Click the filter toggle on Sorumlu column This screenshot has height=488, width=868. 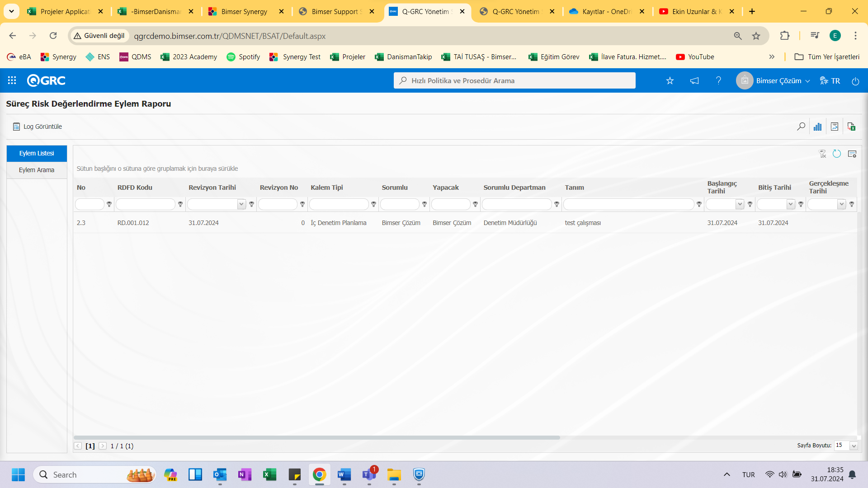(x=425, y=204)
